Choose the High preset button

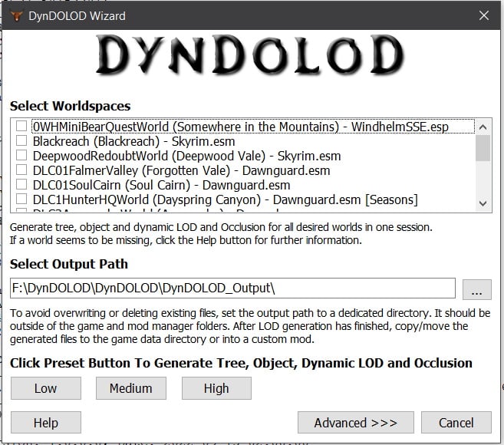[216, 388]
